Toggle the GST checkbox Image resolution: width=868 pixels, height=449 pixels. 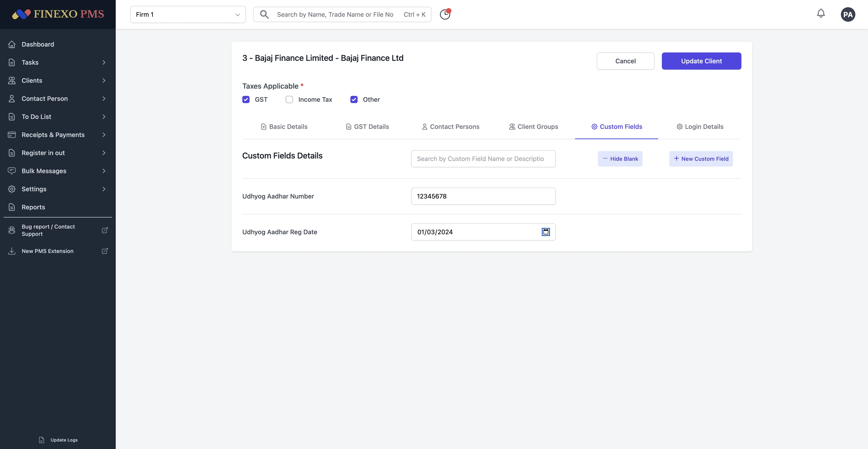[x=246, y=99]
